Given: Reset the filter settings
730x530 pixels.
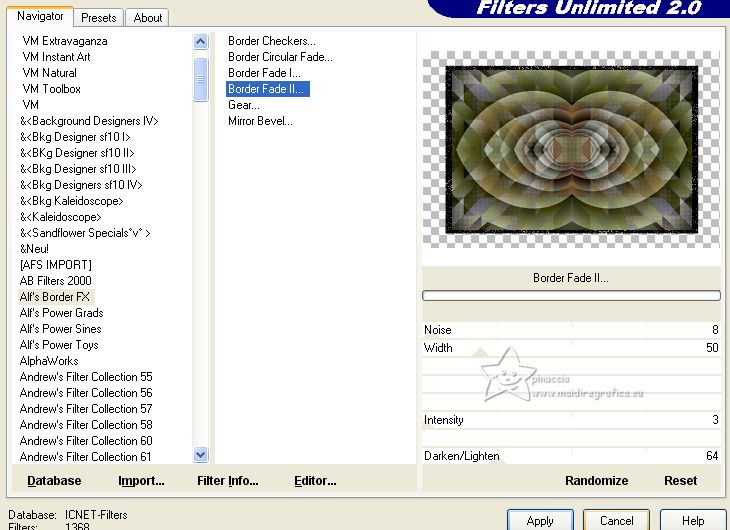Looking at the screenshot, I should (680, 481).
